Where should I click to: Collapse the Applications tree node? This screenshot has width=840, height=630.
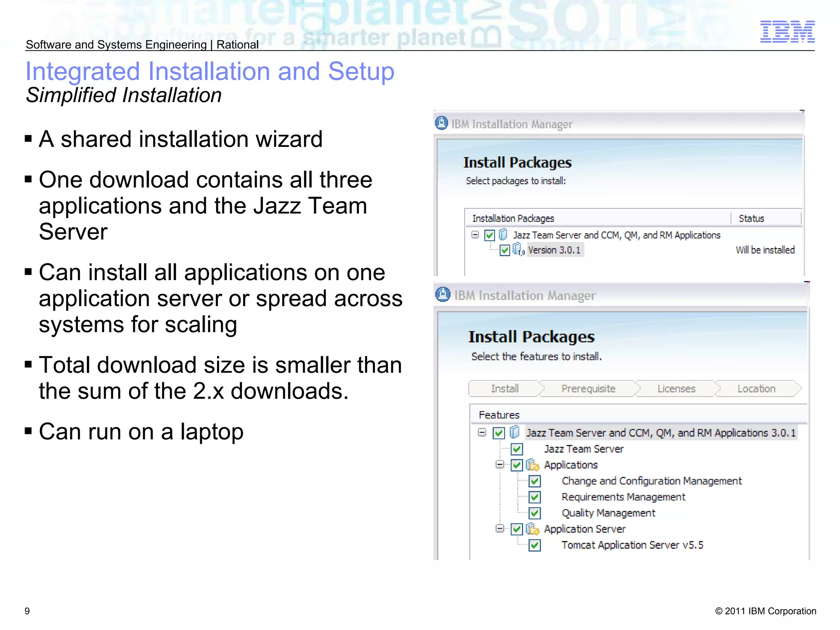tap(500, 464)
